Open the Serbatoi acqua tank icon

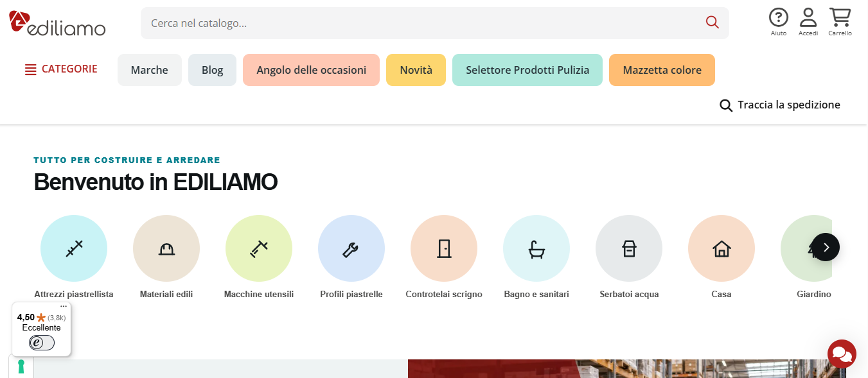click(x=629, y=248)
